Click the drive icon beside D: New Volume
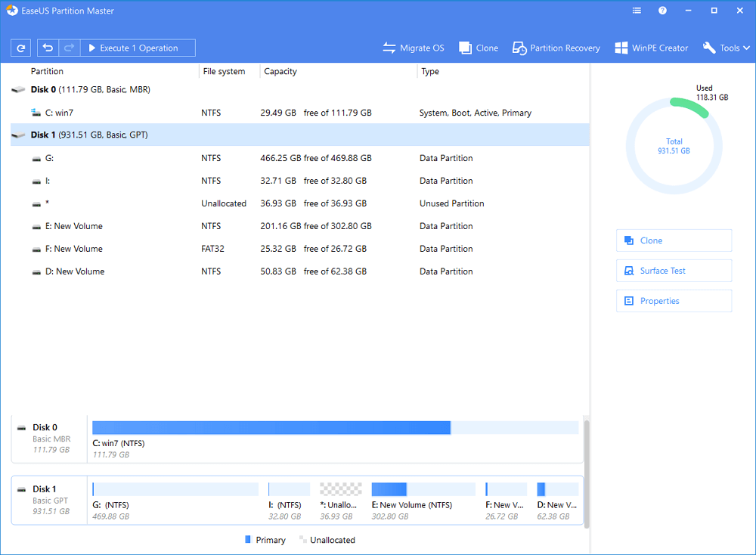 (36, 272)
